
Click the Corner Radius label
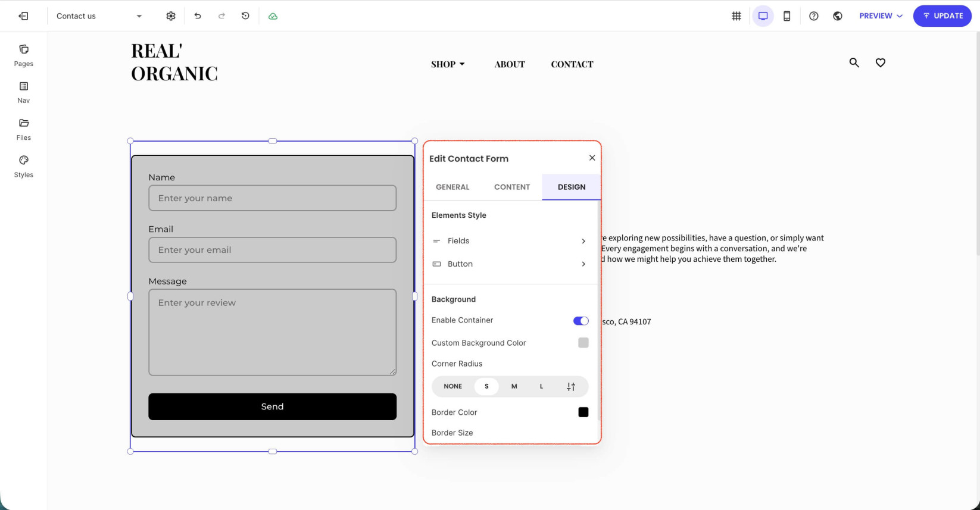[457, 364]
